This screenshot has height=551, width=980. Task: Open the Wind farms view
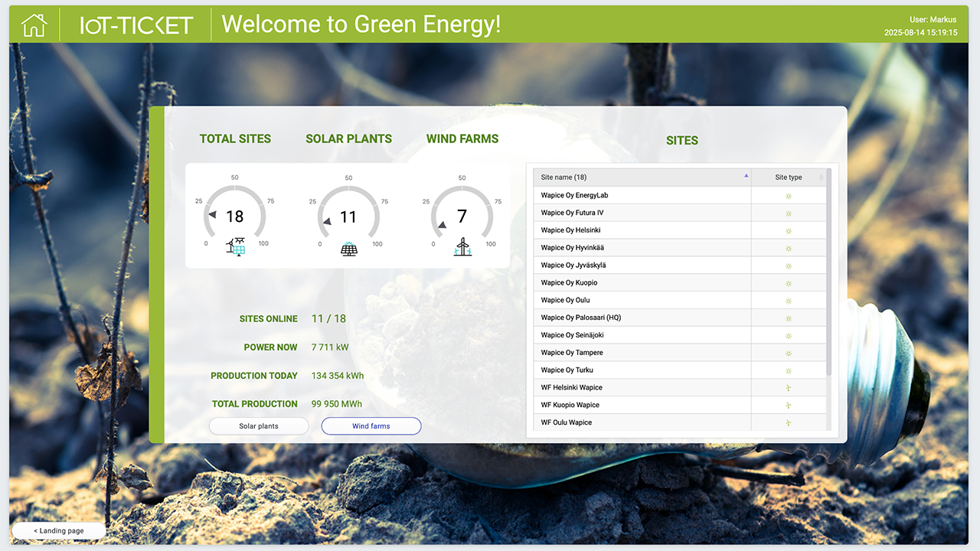(x=371, y=426)
